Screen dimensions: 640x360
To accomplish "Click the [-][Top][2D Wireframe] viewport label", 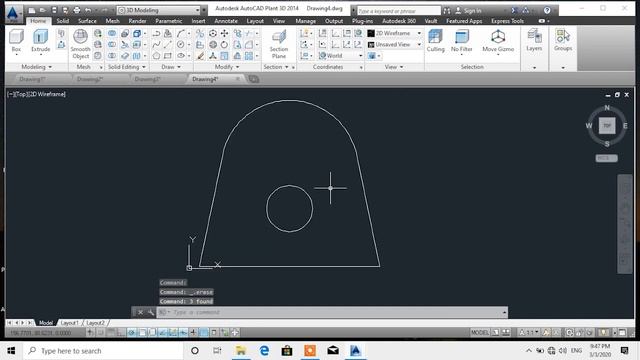I will [36, 94].
